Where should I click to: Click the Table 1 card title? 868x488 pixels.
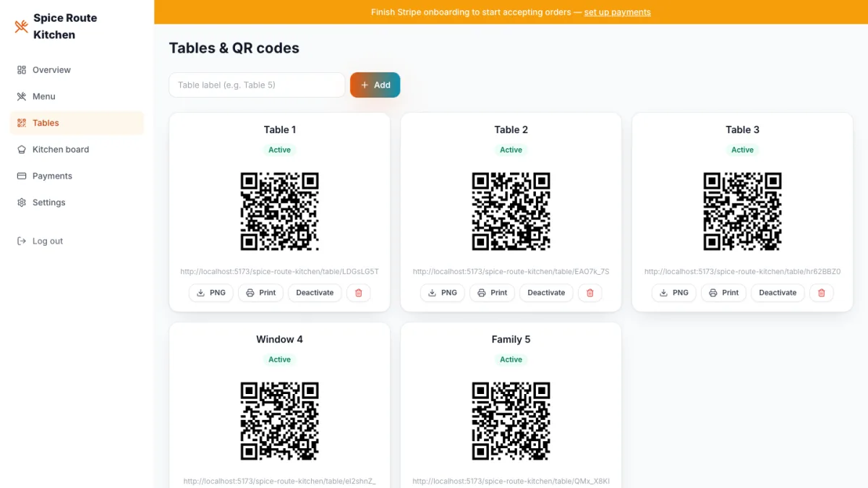pyautogui.click(x=280, y=130)
